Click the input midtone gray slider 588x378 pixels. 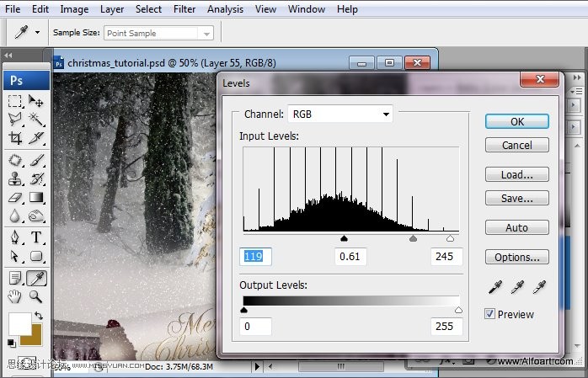coord(413,238)
